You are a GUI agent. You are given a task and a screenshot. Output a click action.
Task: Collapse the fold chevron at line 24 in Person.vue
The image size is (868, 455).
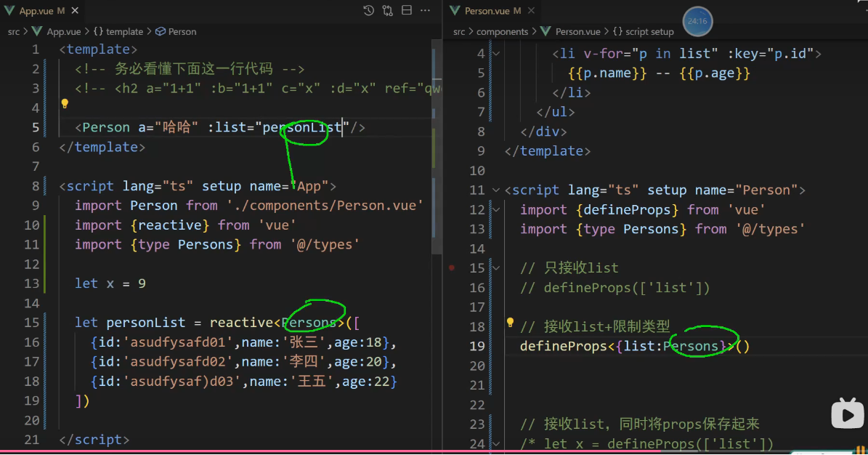coord(496,444)
